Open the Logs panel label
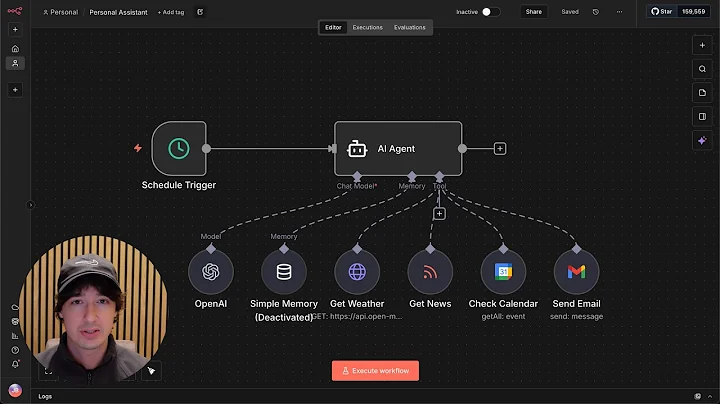Image resolution: width=720 pixels, height=404 pixels. point(45,396)
